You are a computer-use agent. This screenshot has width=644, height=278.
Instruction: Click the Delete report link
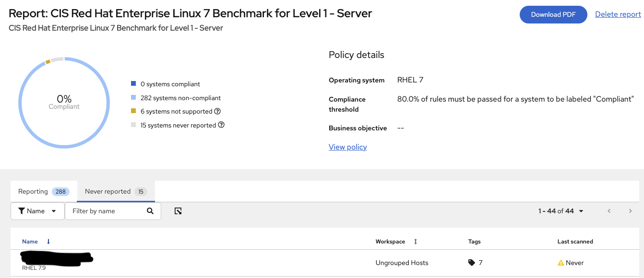[618, 14]
